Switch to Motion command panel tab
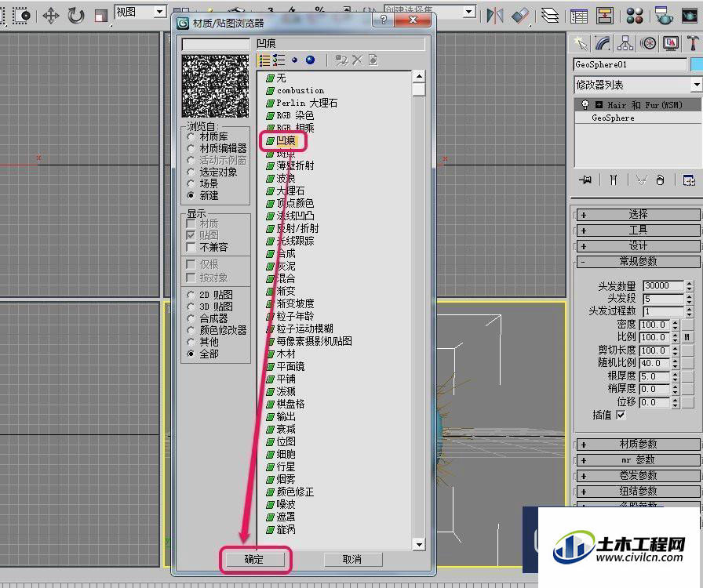This screenshot has width=703, height=588. 648,43
